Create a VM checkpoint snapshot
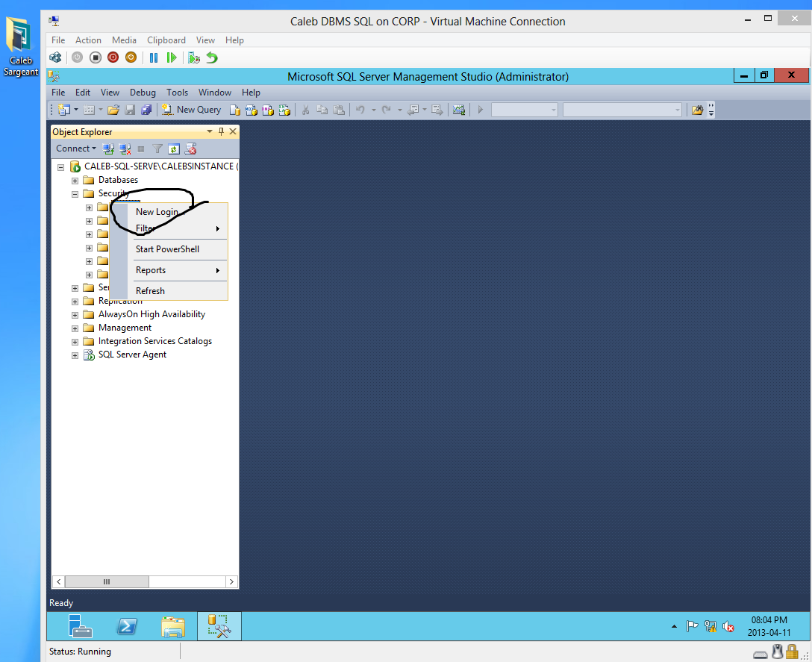The image size is (812, 662). tap(194, 57)
